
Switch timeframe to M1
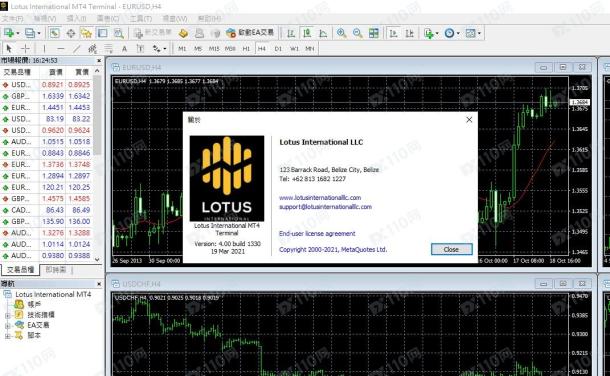tap(182, 49)
